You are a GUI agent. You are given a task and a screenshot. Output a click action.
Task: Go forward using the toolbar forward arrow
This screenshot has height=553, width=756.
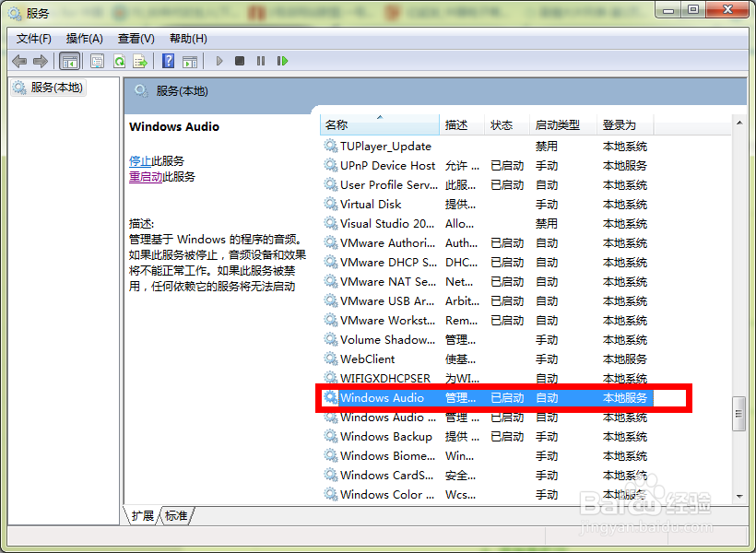(x=40, y=61)
